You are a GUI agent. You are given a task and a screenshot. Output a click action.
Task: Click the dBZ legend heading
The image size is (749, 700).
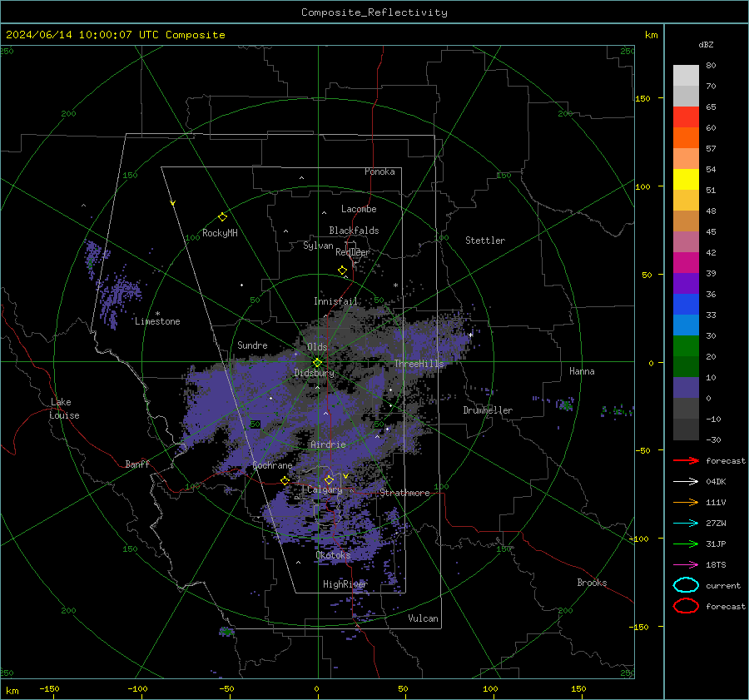point(706,44)
